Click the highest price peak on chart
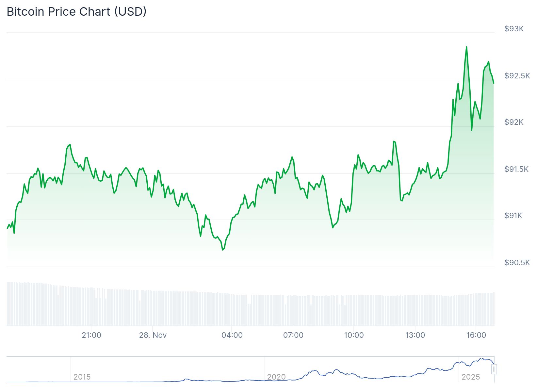This screenshot has height=392, width=537. pos(466,47)
